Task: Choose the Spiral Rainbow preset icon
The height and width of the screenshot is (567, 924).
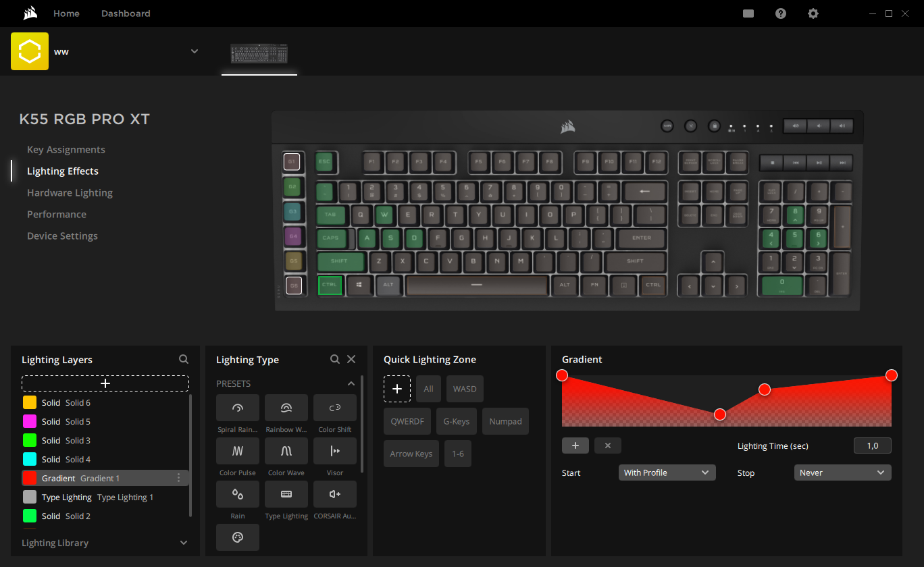Action: pos(238,408)
